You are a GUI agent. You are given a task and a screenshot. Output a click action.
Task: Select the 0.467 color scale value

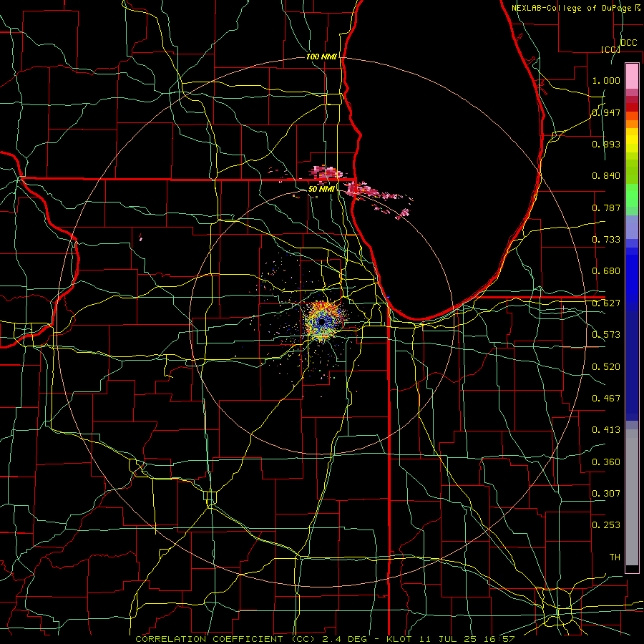[606, 399]
